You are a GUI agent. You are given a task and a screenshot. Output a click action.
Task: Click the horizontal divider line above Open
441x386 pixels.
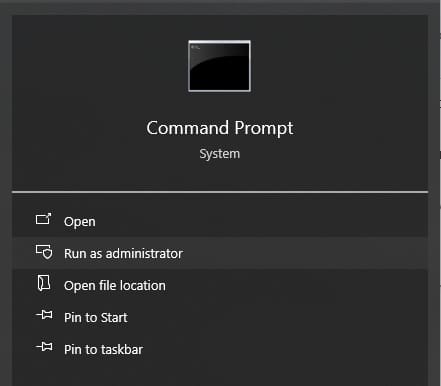tap(220, 192)
